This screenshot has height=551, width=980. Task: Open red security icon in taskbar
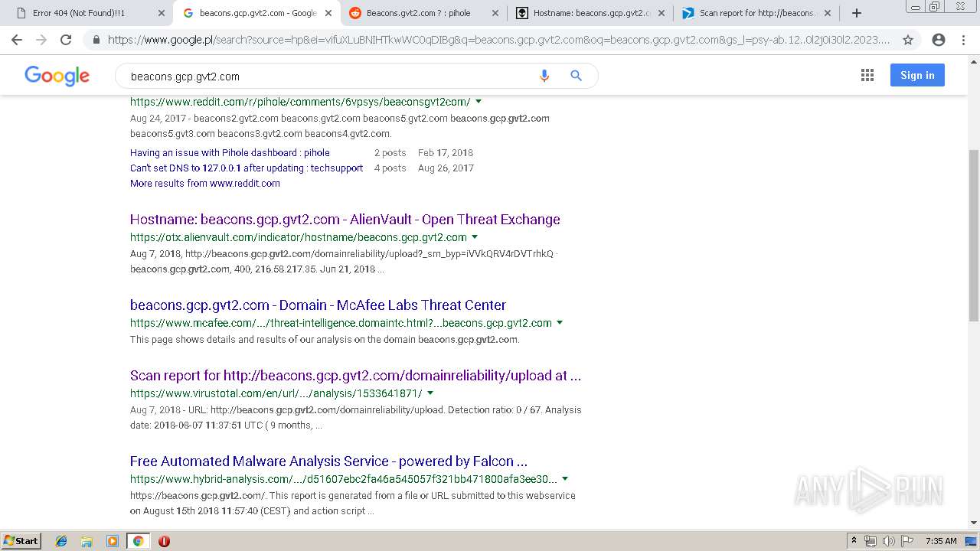tap(164, 541)
